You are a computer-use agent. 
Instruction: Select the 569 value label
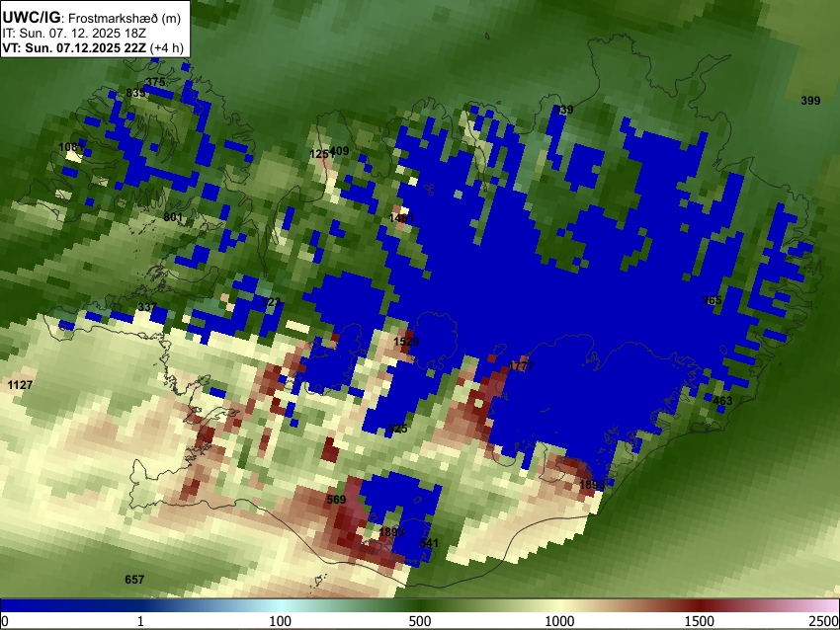coord(336,500)
